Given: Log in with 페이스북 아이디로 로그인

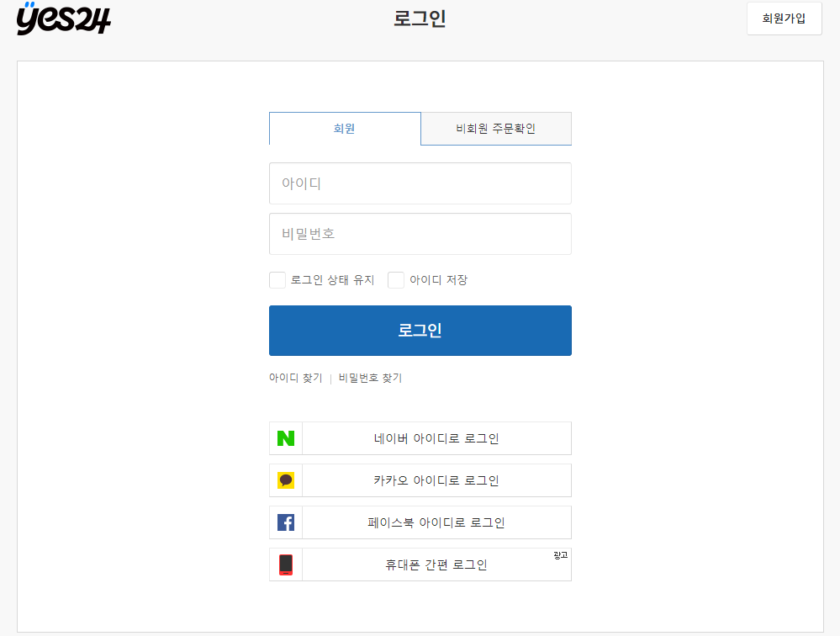Looking at the screenshot, I should click(436, 522).
